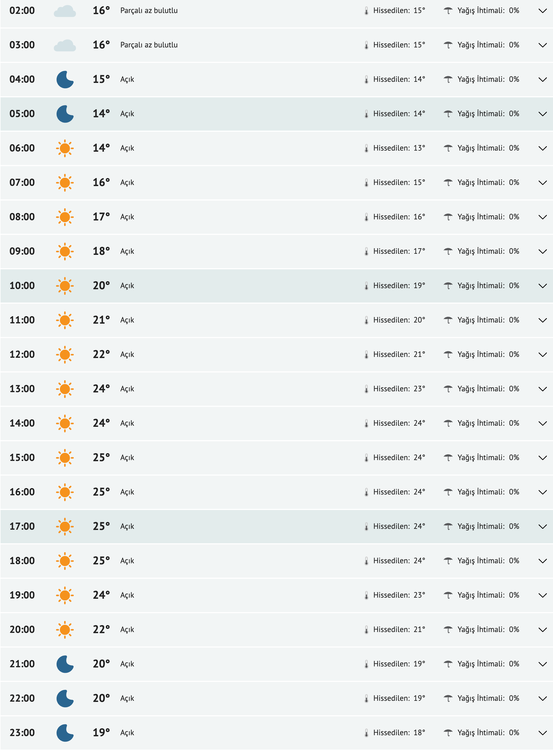Click the 19:00 time label

click(x=22, y=595)
